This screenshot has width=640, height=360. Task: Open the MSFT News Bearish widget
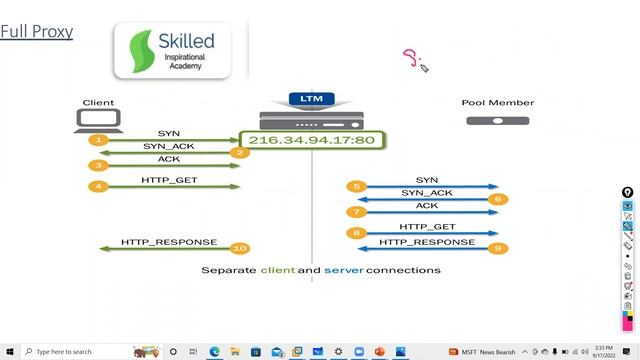click(x=482, y=352)
